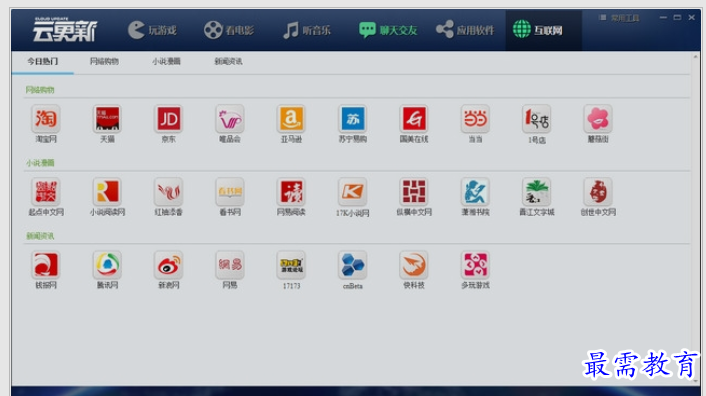Select the 今日热门 tab
Screen dimensions: 706x396
coord(43,61)
